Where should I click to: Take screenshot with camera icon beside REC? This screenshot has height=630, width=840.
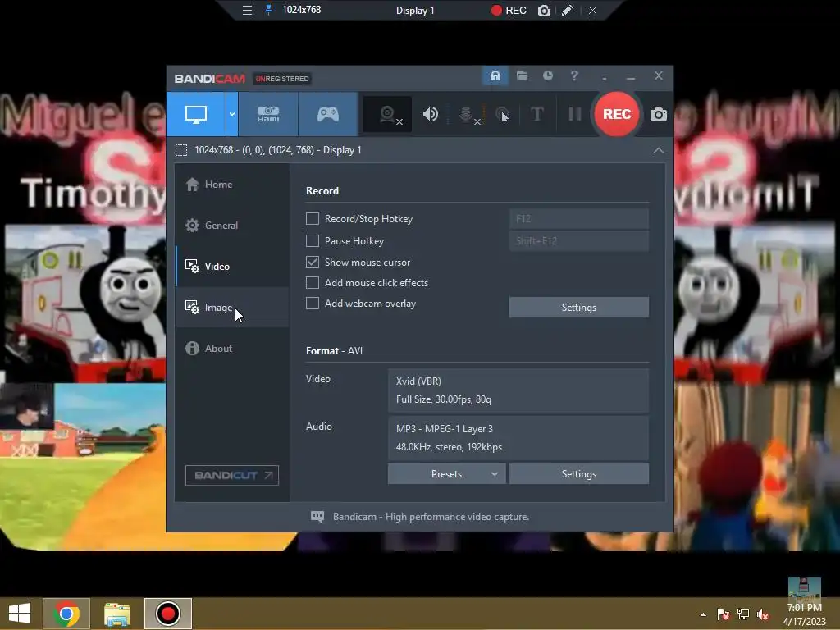(659, 114)
